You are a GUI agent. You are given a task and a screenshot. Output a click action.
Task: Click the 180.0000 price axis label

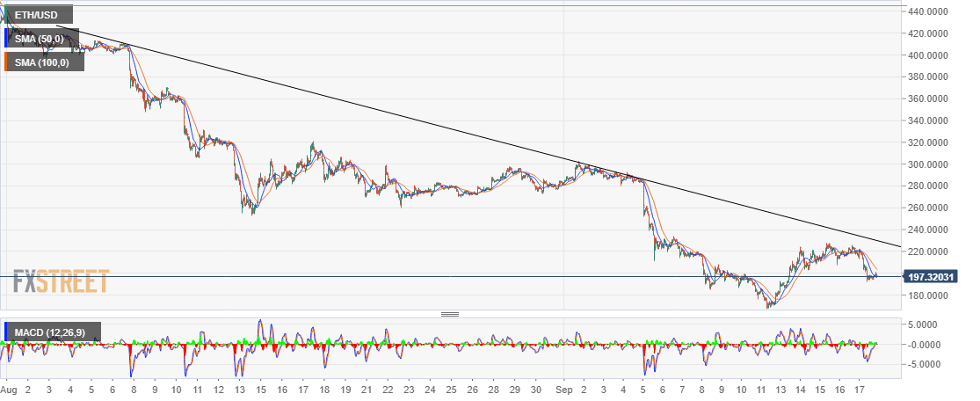pyautogui.click(x=932, y=295)
